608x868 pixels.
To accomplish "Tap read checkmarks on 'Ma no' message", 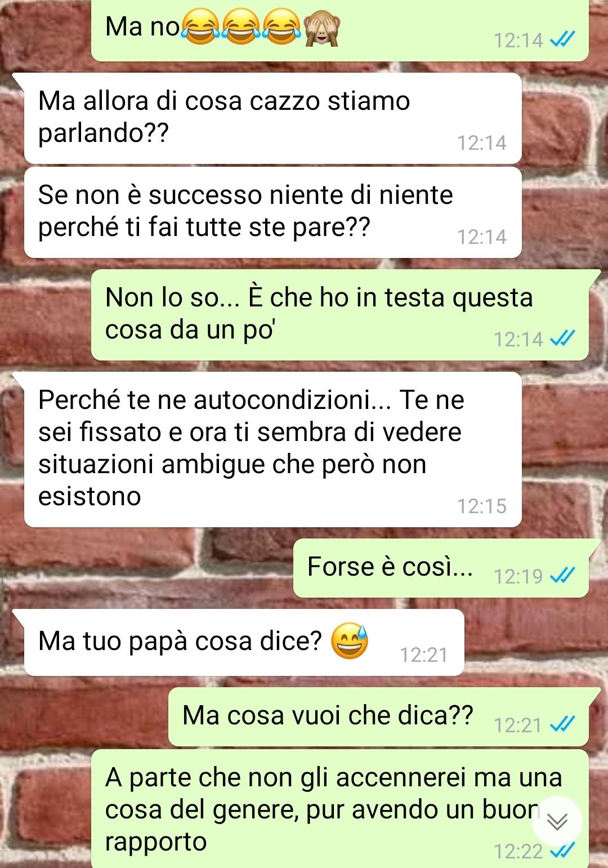I will [562, 39].
